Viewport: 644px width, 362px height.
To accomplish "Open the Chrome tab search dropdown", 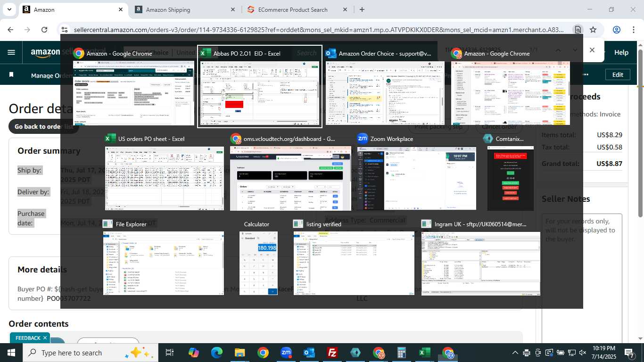I will coord(9,9).
